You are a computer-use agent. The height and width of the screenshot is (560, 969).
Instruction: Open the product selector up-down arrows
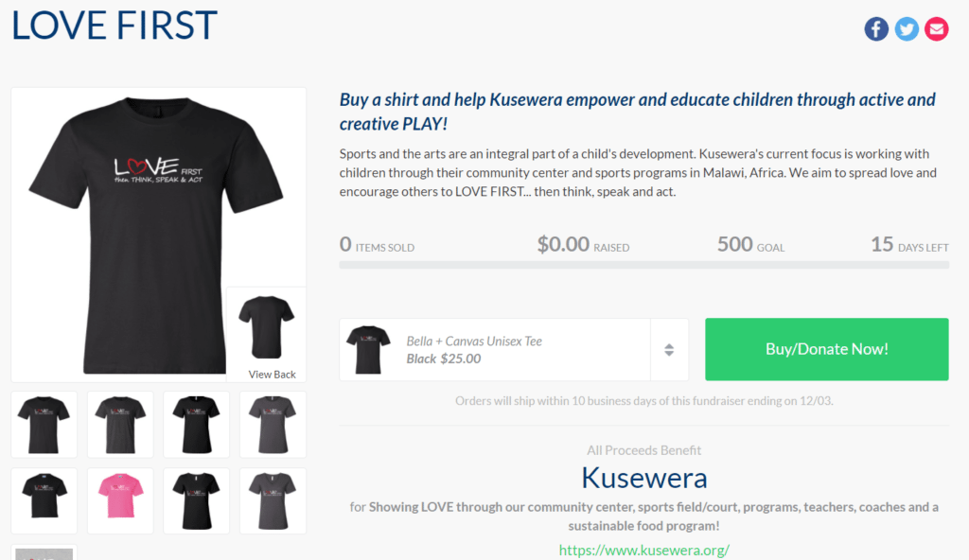(669, 350)
